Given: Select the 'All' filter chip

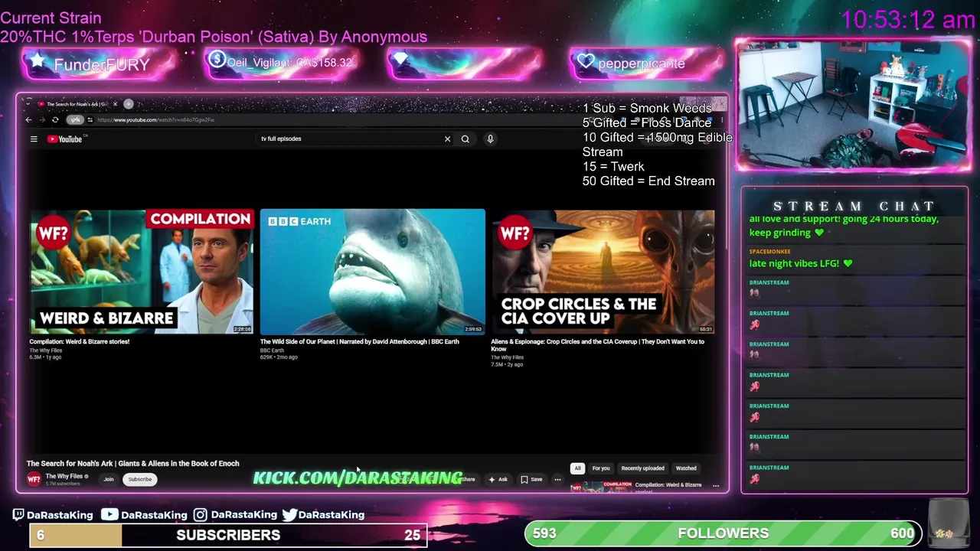Looking at the screenshot, I should pos(577,468).
